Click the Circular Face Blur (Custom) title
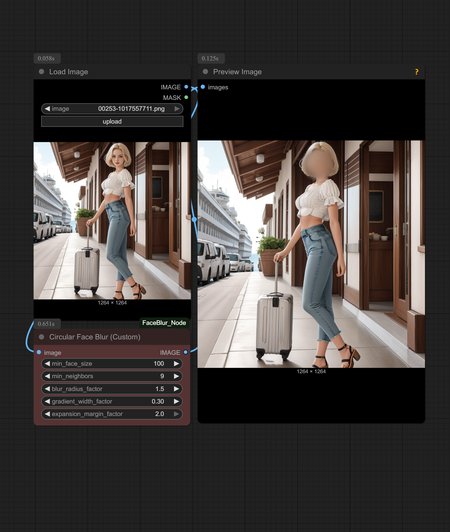The height and width of the screenshot is (532, 450). 95,337
